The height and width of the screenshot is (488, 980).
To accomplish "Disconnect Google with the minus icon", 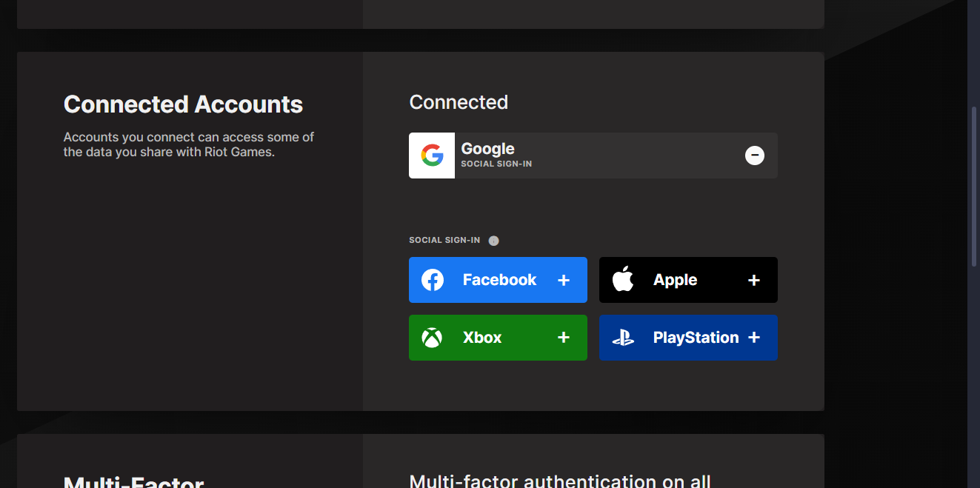I will [x=754, y=156].
